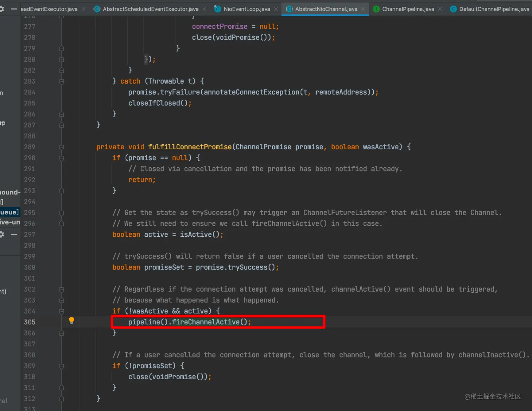The width and height of the screenshot is (532, 411).
Task: Collapse the fulfillConnectPromise method at line 289
Action: (x=62, y=147)
